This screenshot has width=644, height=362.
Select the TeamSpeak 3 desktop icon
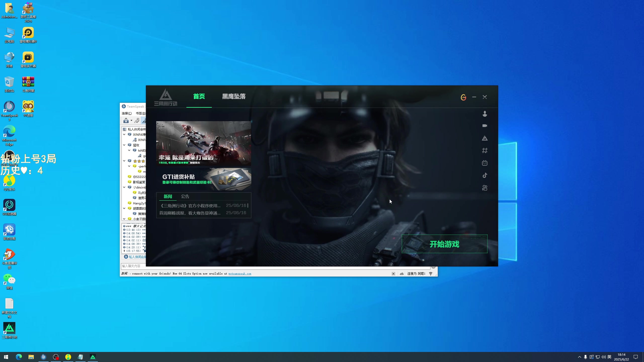pyautogui.click(x=9, y=111)
